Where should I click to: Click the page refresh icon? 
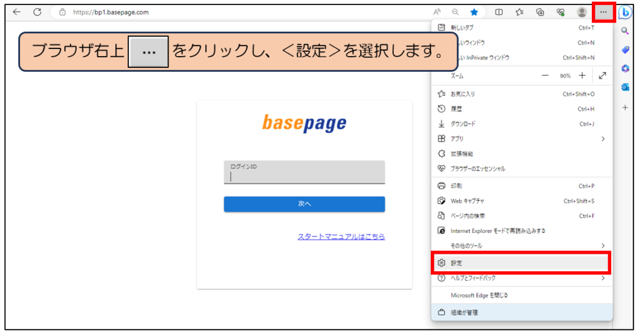point(37,12)
